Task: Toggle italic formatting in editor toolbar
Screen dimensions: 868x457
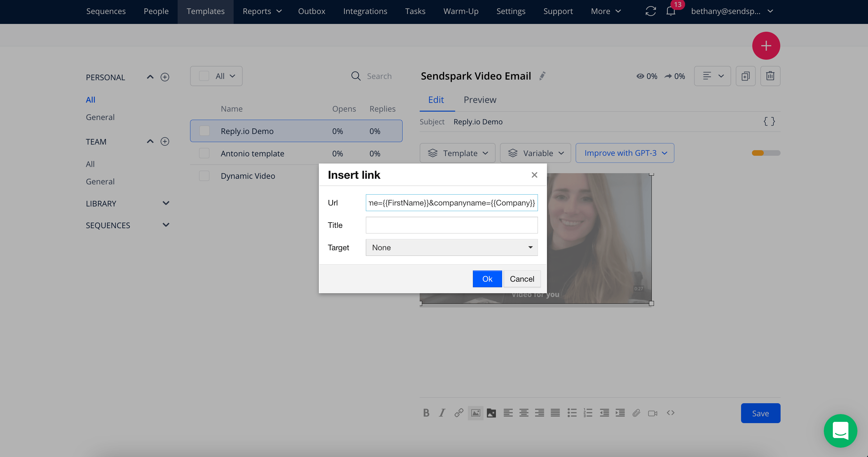Action: 442,413
